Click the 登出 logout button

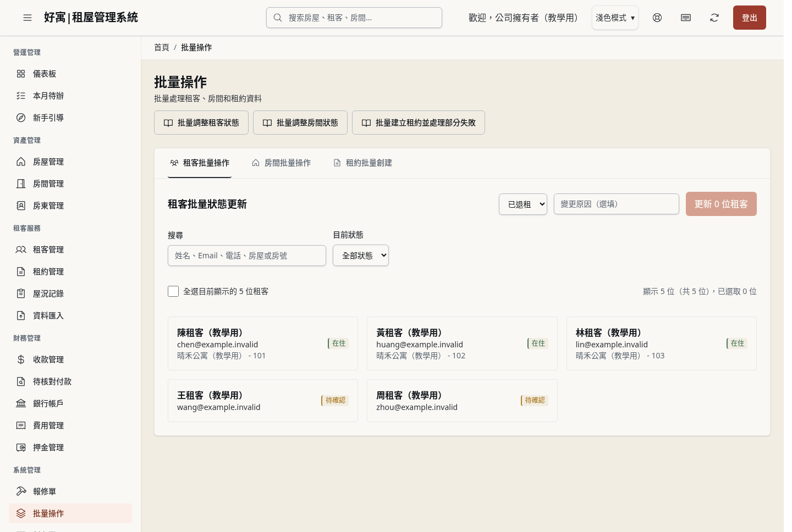[749, 18]
